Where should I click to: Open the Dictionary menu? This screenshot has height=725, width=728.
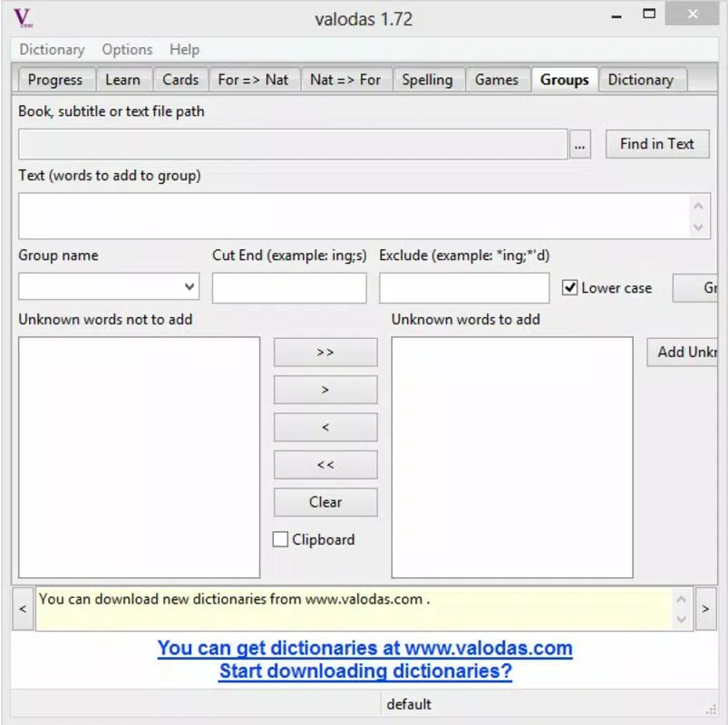(x=52, y=50)
